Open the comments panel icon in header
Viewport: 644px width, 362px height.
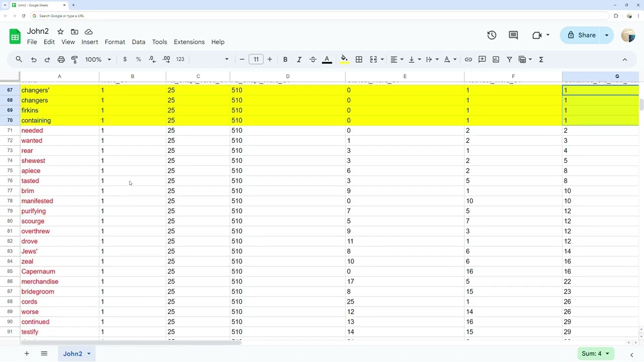coord(513,35)
